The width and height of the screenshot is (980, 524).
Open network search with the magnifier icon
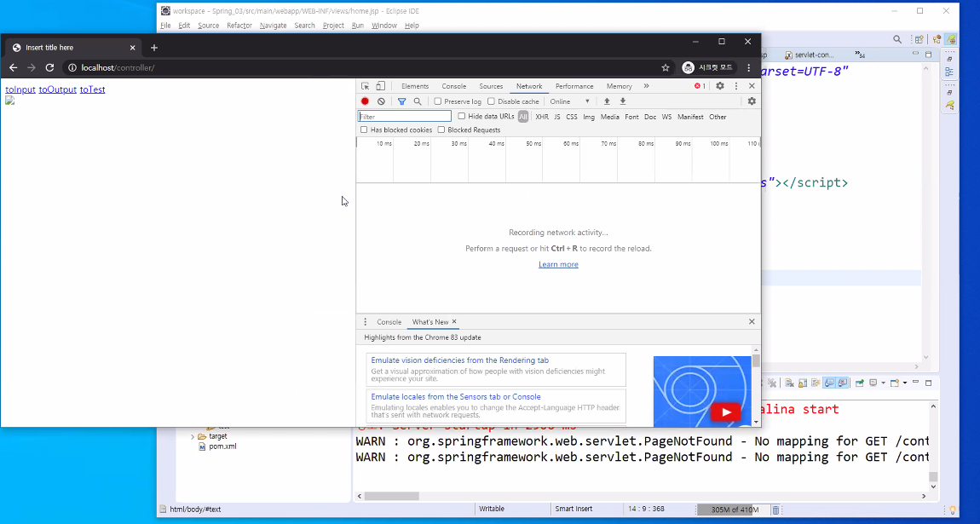418,101
